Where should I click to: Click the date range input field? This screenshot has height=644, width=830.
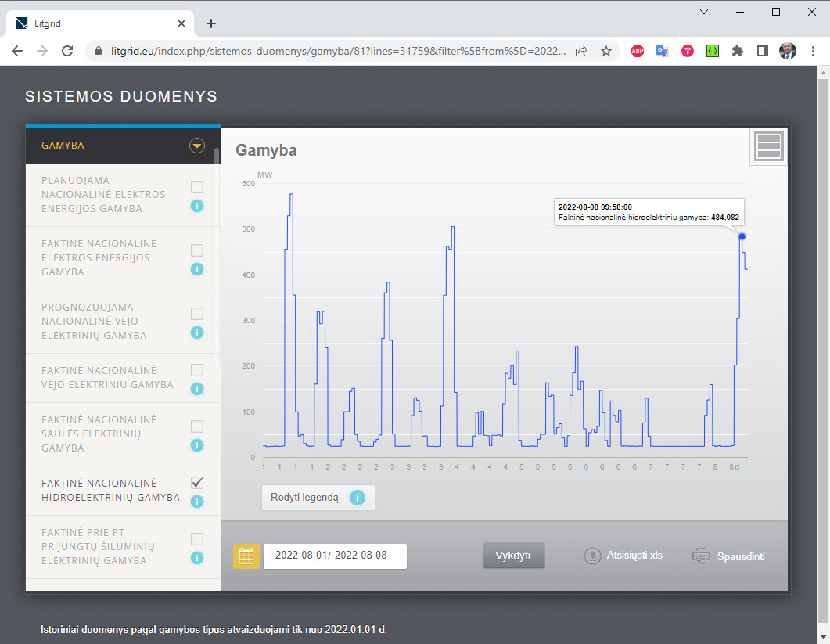[335, 556]
